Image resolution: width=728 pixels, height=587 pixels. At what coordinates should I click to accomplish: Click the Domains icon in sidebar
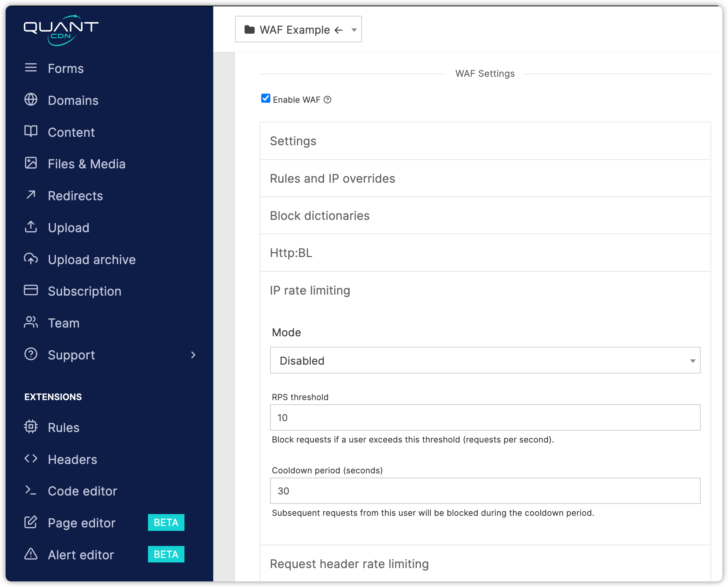31,100
